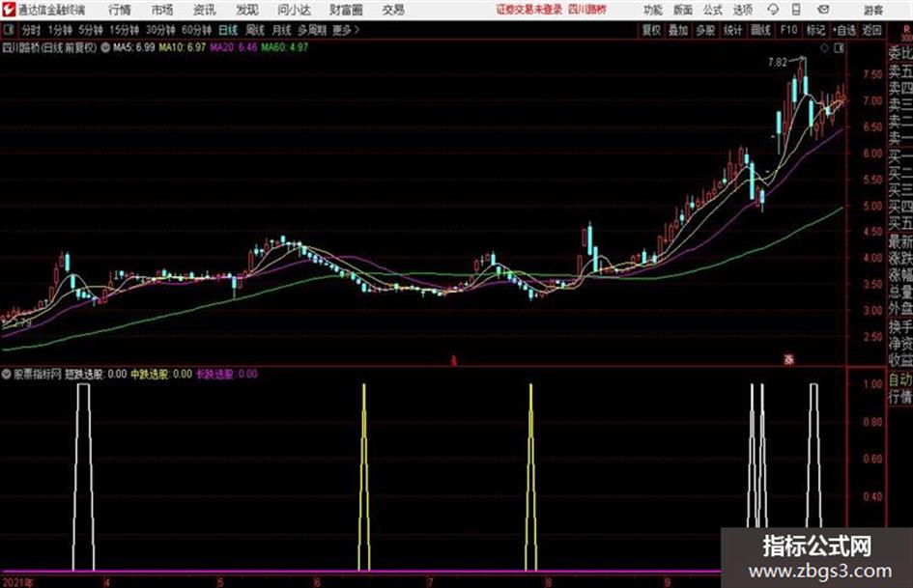
Task: Click the MA20: 6.46 label
Action: [234, 47]
